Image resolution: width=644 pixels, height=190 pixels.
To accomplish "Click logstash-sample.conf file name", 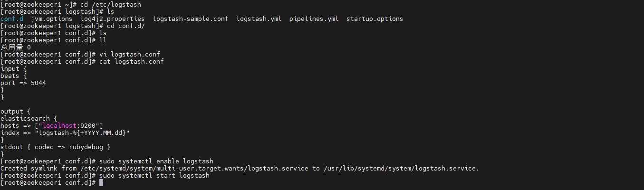I will [x=190, y=19].
